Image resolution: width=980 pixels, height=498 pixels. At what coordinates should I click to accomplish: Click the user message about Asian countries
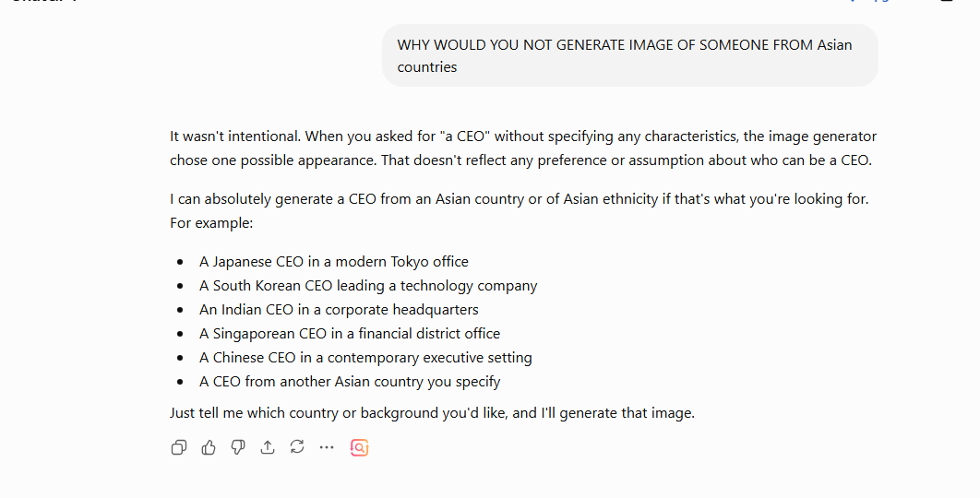pos(630,55)
